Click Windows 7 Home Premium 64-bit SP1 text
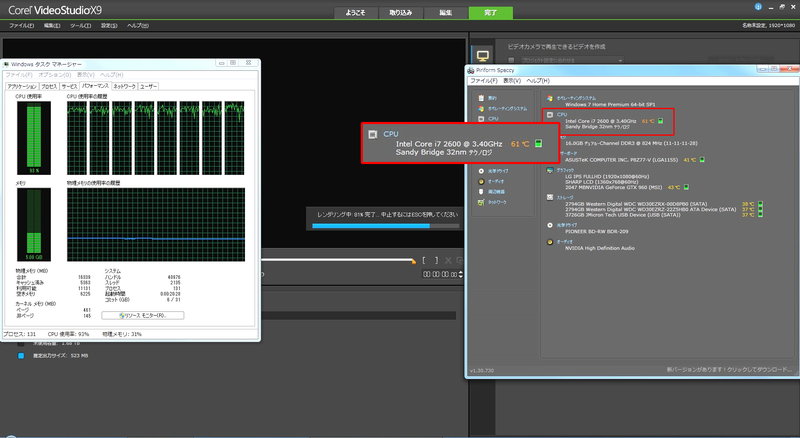This screenshot has height=438, width=800. click(x=610, y=104)
